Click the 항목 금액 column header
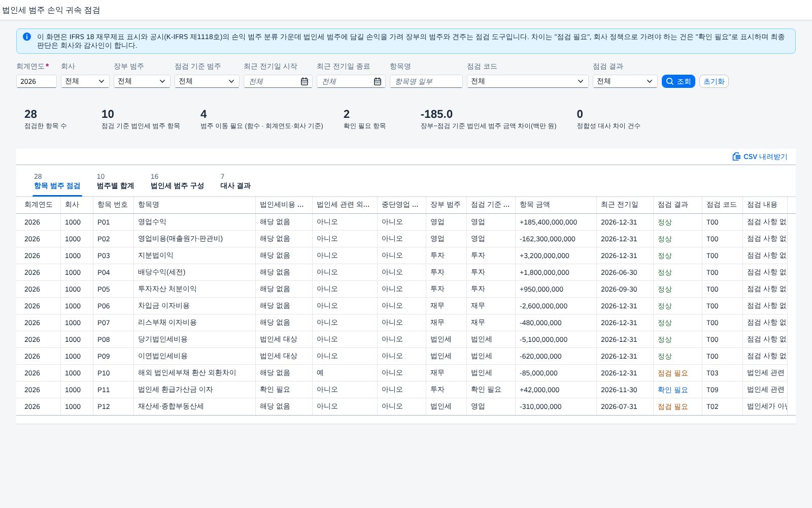 [x=556, y=205]
